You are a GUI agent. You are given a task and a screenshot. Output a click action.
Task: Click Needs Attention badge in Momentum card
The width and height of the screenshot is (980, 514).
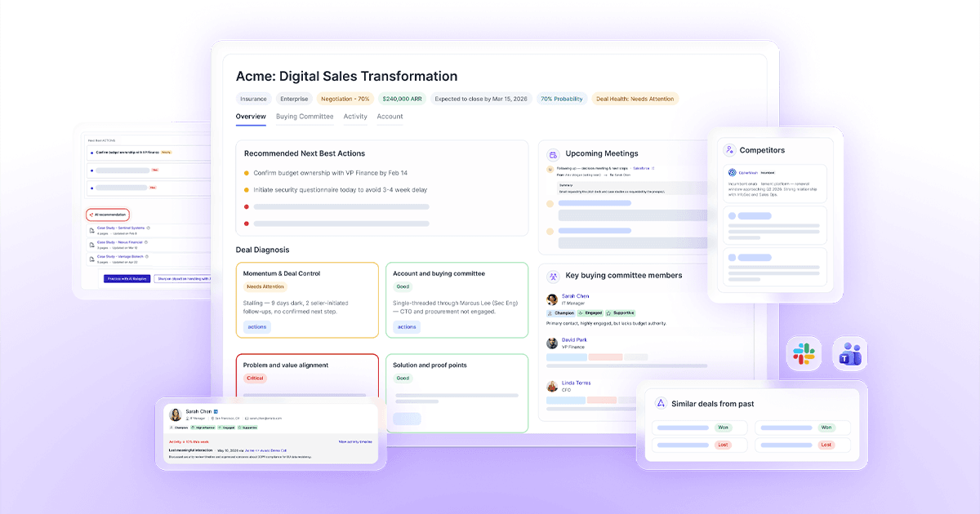coord(266,286)
